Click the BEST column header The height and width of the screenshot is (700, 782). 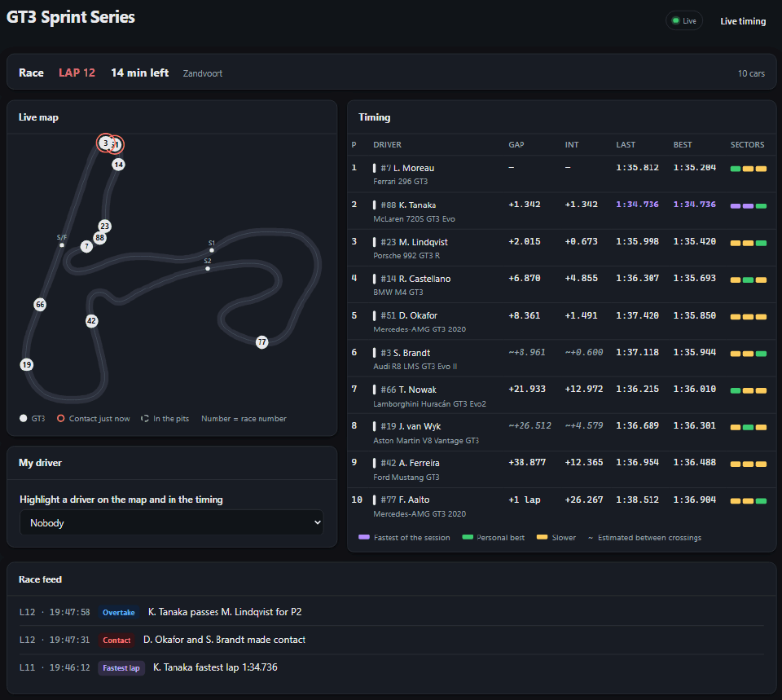click(683, 145)
